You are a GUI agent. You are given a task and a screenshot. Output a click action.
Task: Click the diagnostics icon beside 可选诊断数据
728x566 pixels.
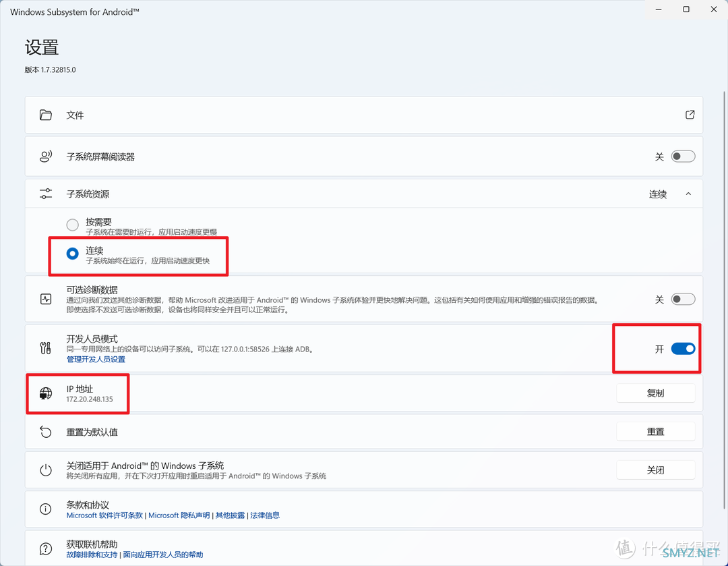click(x=46, y=300)
